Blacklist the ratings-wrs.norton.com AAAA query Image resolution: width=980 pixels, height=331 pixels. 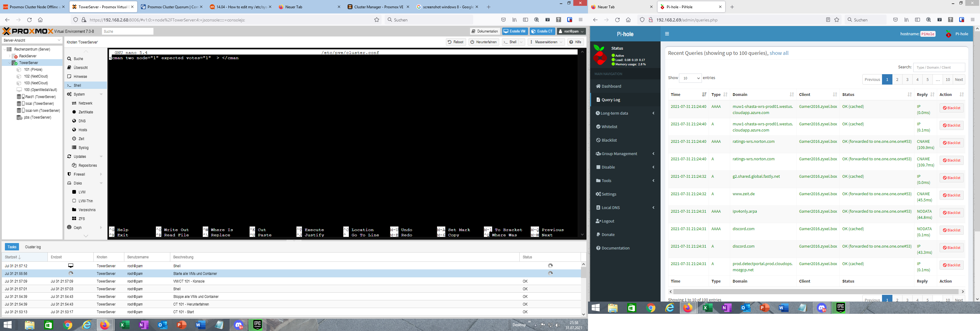pos(951,143)
